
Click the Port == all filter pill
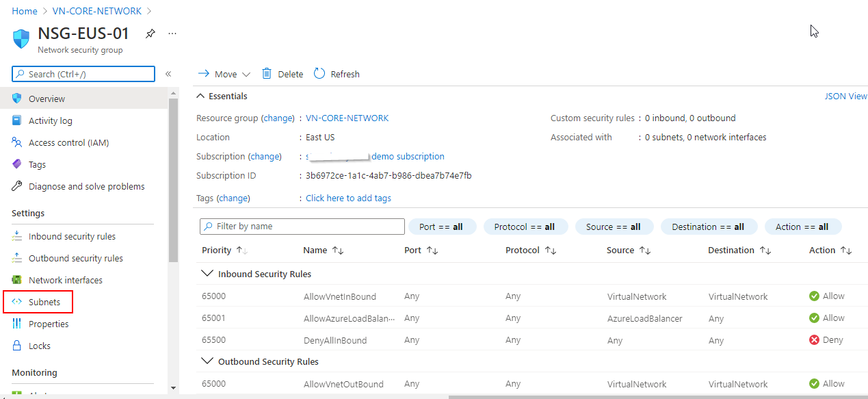click(x=442, y=227)
